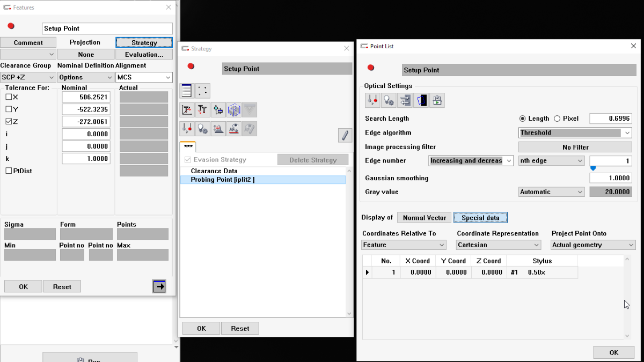Open the Project Point Onto dropdown
The height and width of the screenshot is (362, 644).
coord(593,245)
